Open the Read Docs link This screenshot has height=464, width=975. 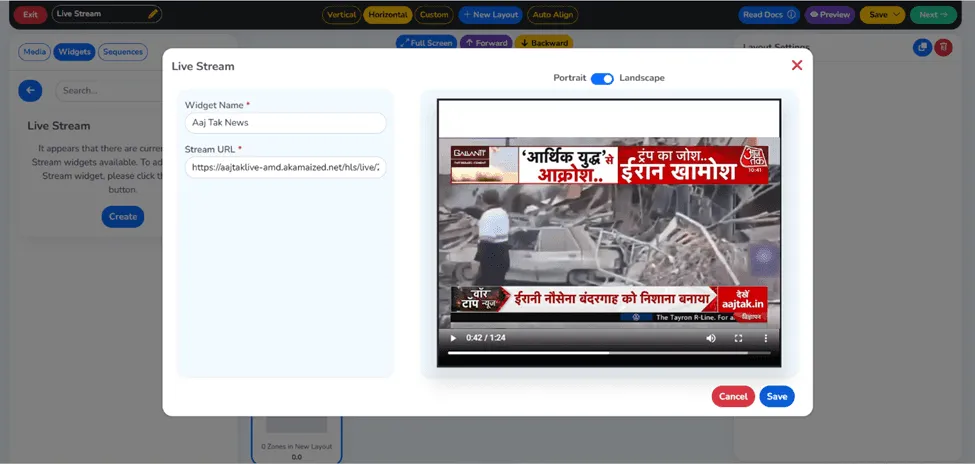769,15
